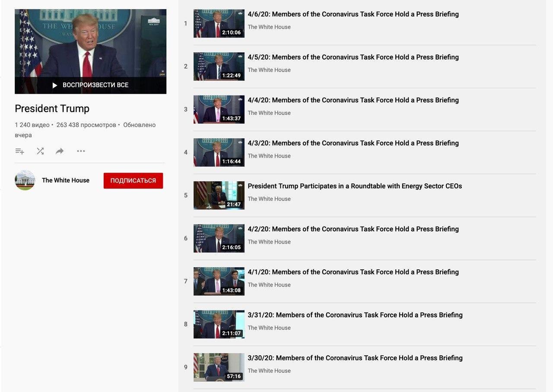Open the 4/1/20 press briefing video title
553x392 pixels.
click(x=353, y=272)
